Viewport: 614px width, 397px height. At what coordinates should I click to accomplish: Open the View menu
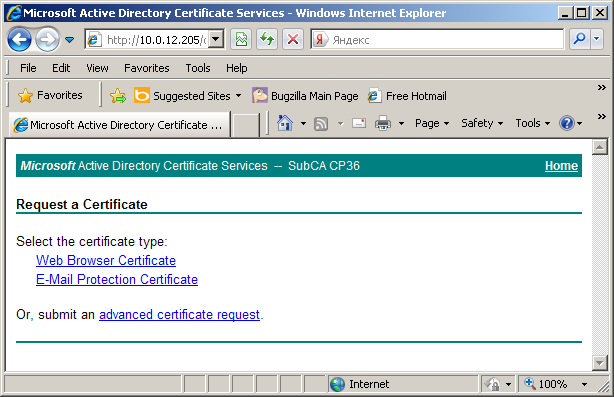[97, 68]
